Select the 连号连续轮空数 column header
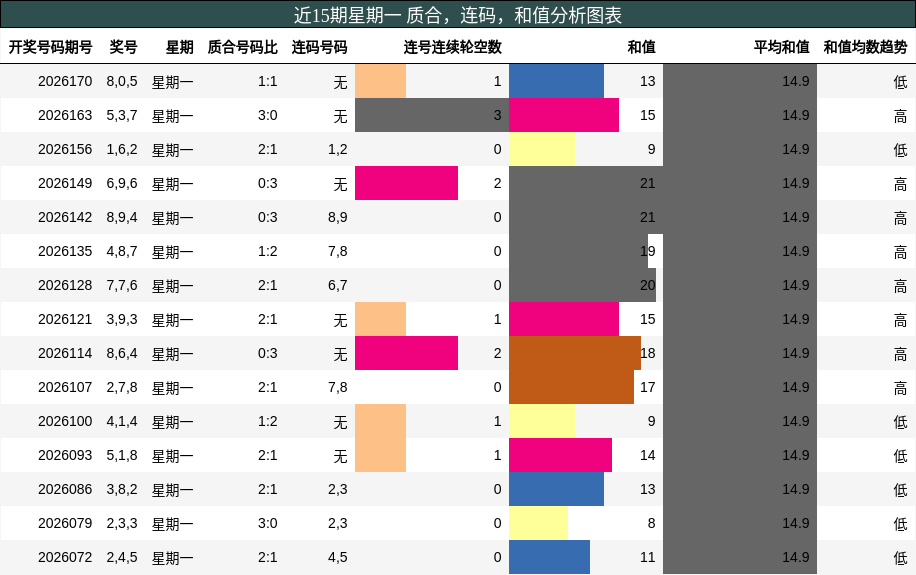This screenshot has height=575, width=916. point(453,47)
